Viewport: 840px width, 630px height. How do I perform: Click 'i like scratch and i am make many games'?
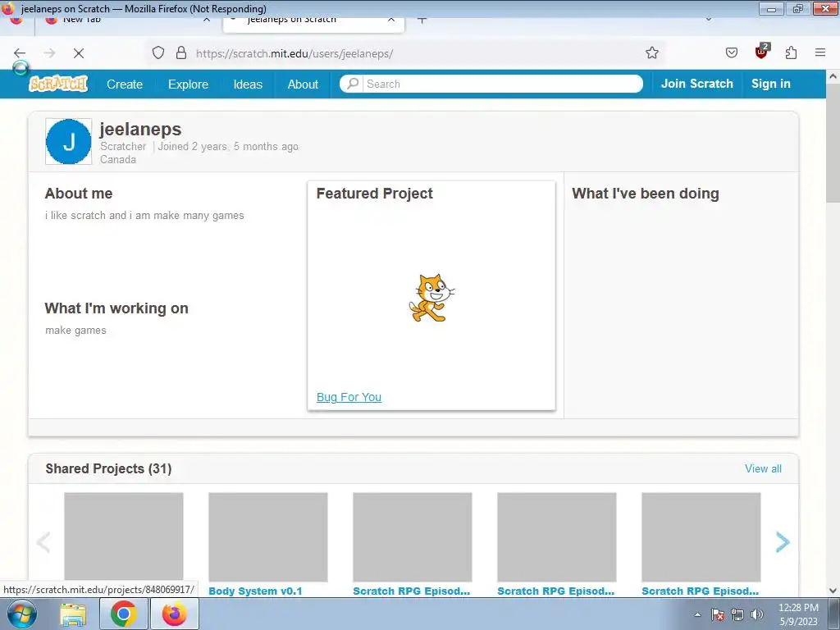[144, 216]
